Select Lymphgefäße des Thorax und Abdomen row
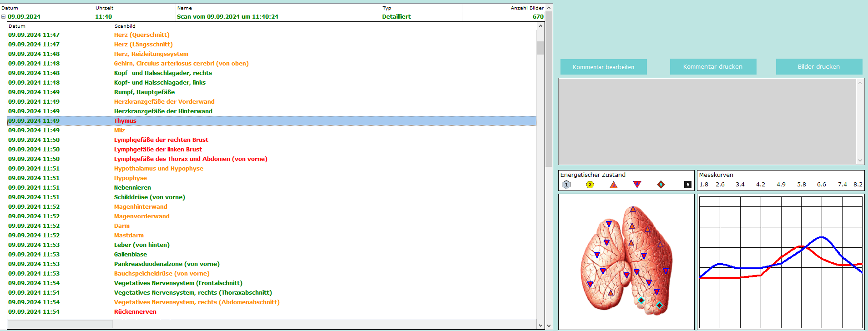The image size is (868, 331). point(272,159)
